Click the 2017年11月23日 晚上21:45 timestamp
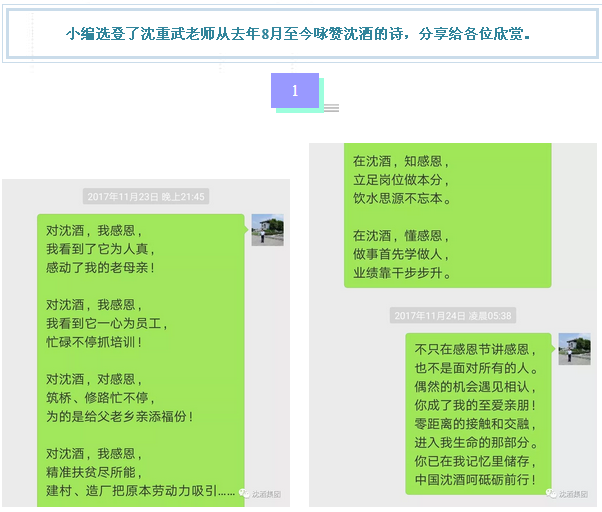Viewport: 602px width, 512px height. tap(146, 197)
